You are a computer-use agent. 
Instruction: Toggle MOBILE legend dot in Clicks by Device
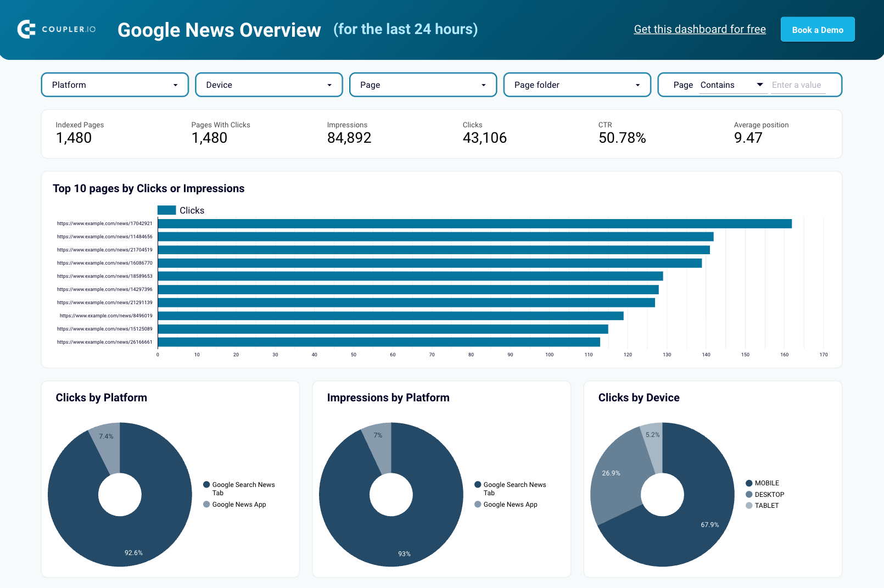tap(749, 483)
